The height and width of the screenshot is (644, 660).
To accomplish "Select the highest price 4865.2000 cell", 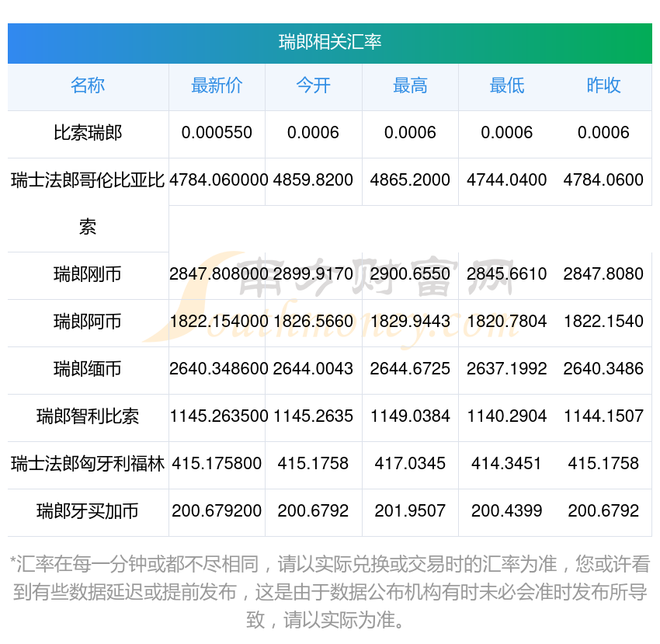I will point(410,180).
